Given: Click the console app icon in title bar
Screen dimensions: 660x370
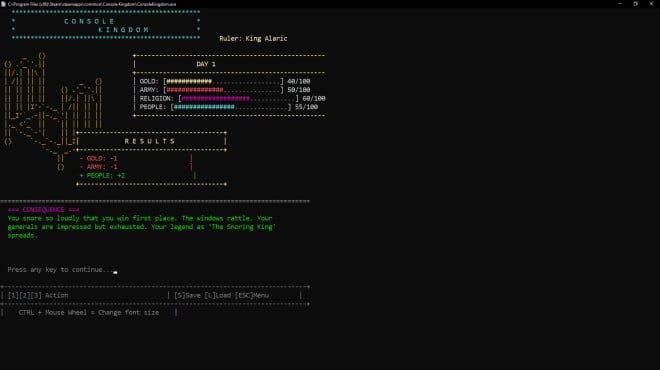Looking at the screenshot, I should (x=3, y=4).
